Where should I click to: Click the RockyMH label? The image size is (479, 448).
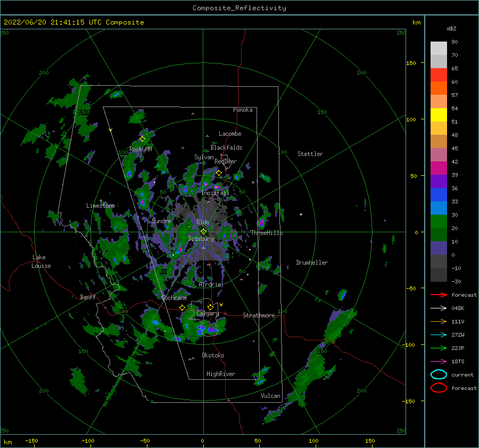[x=141, y=149]
